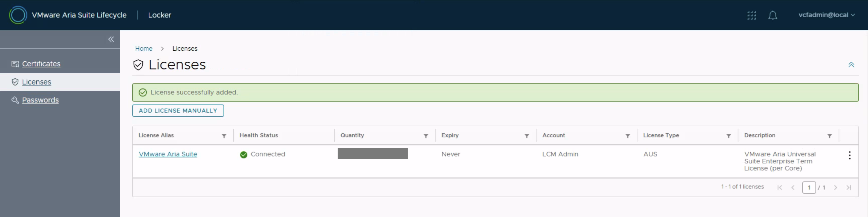Go to Certificates in the sidebar
The width and height of the screenshot is (868, 217).
(41, 64)
